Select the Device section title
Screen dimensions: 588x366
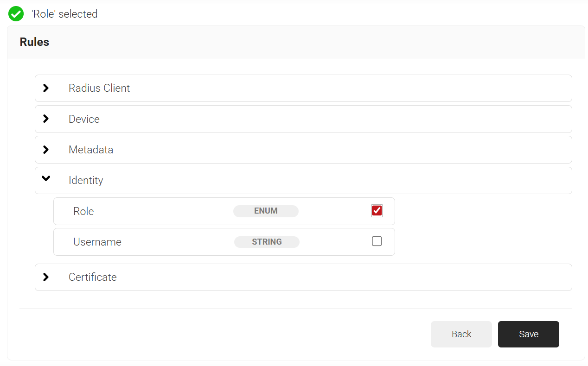point(84,119)
